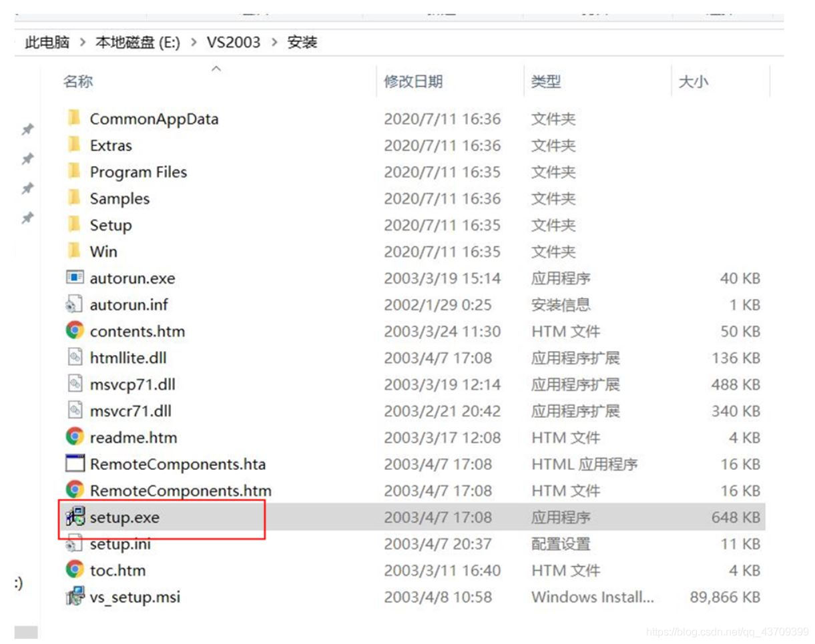
Task: Sort by 名称 column header
Action: [x=78, y=81]
